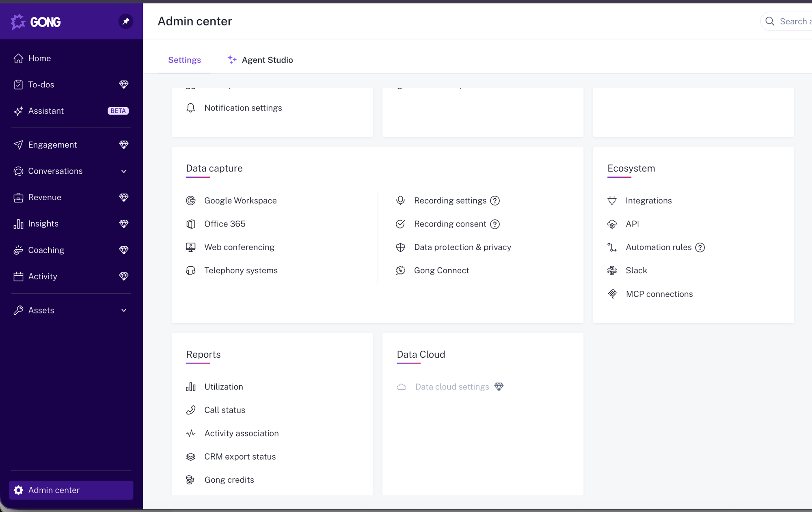The image size is (812, 512).
Task: Click the Telephony systems headset icon
Action: 190,270
